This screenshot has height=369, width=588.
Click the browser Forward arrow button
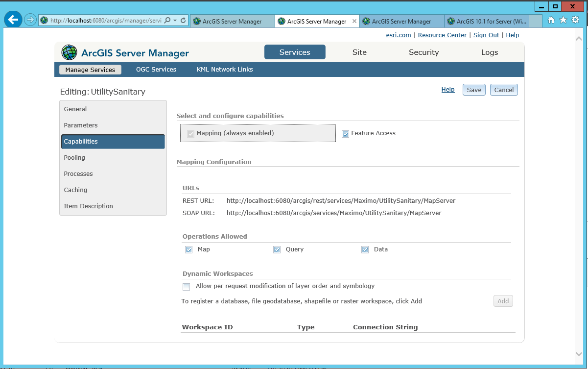[30, 20]
